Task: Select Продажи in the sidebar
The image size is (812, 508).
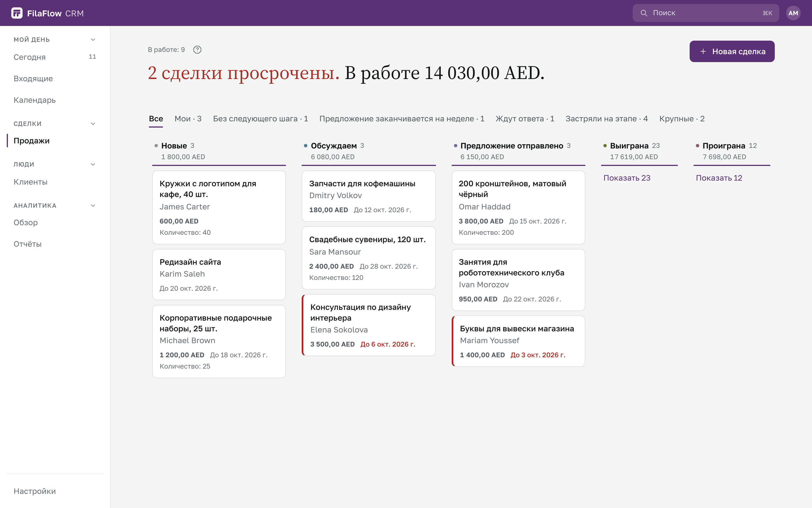Action: [x=55, y=141]
